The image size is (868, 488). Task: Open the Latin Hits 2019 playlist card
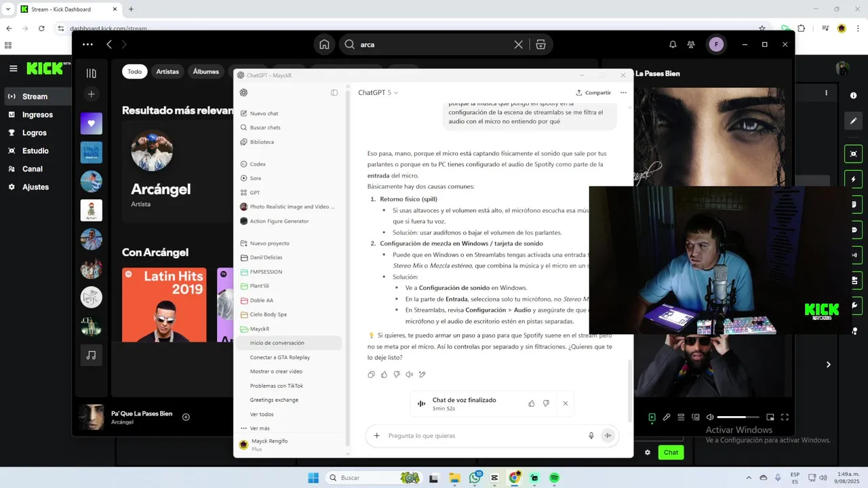click(x=165, y=304)
